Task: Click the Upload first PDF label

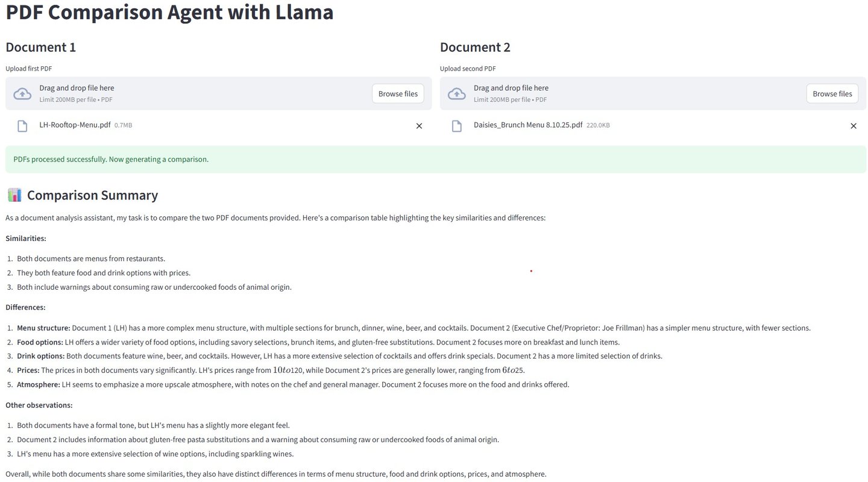Action: click(x=33, y=69)
